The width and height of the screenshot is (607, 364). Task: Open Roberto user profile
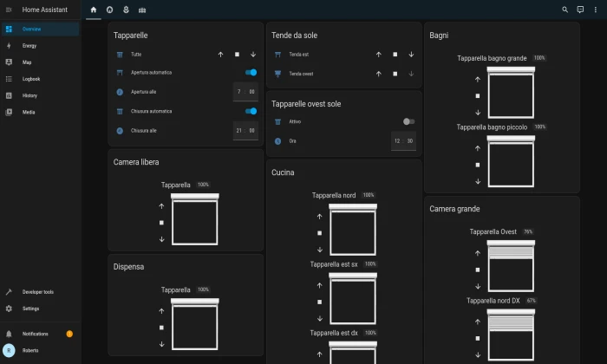click(30, 350)
